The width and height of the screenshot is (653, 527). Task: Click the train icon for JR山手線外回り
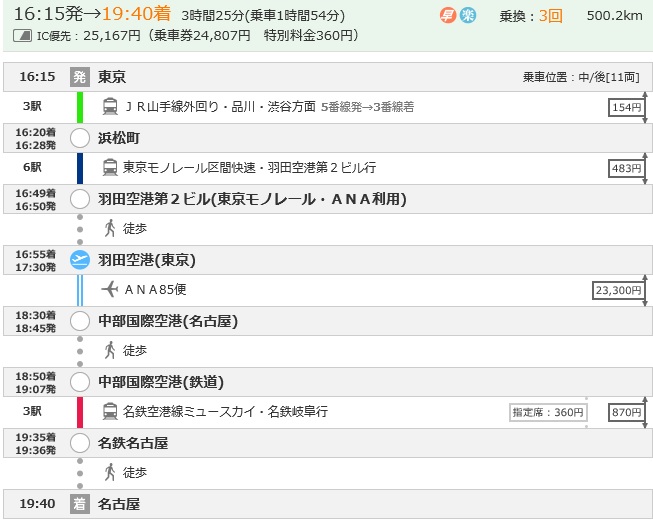(110, 107)
